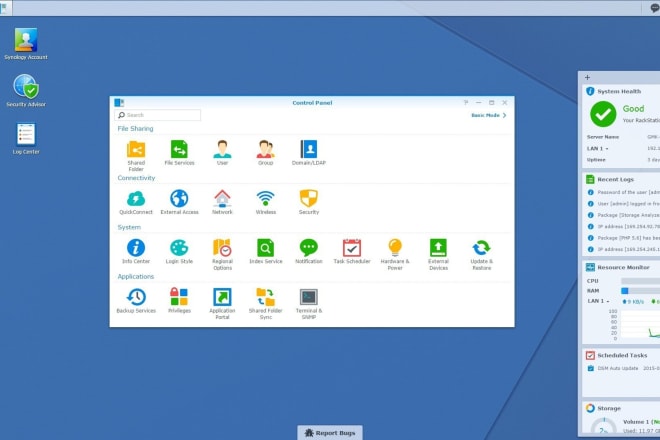Screen dimensions: 660x440
Task: Open the User settings icon
Action: click(222, 153)
